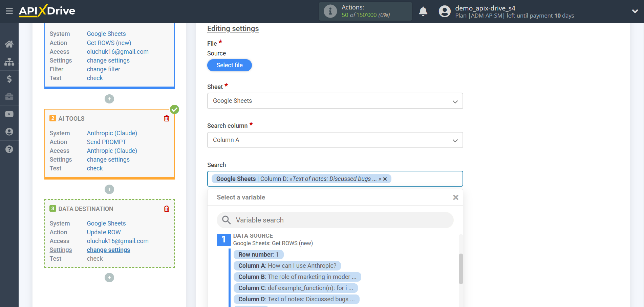Click the Data Source step number badge
The height and width of the screenshot is (307, 644).
point(223,240)
